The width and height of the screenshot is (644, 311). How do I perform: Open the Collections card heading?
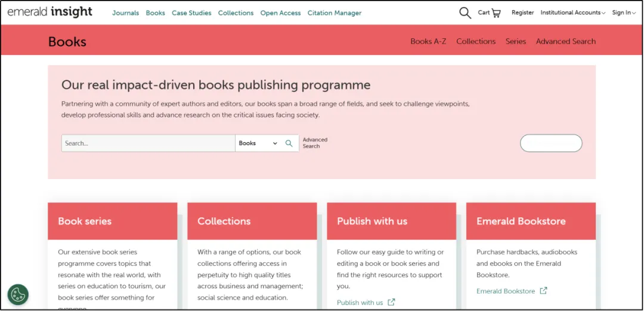coord(224,221)
